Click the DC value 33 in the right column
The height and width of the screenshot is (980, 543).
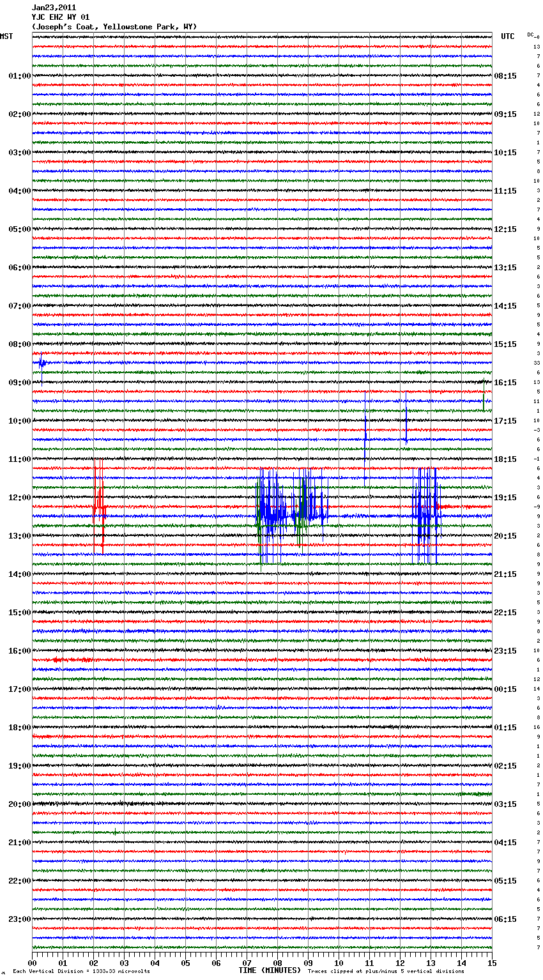click(x=537, y=363)
